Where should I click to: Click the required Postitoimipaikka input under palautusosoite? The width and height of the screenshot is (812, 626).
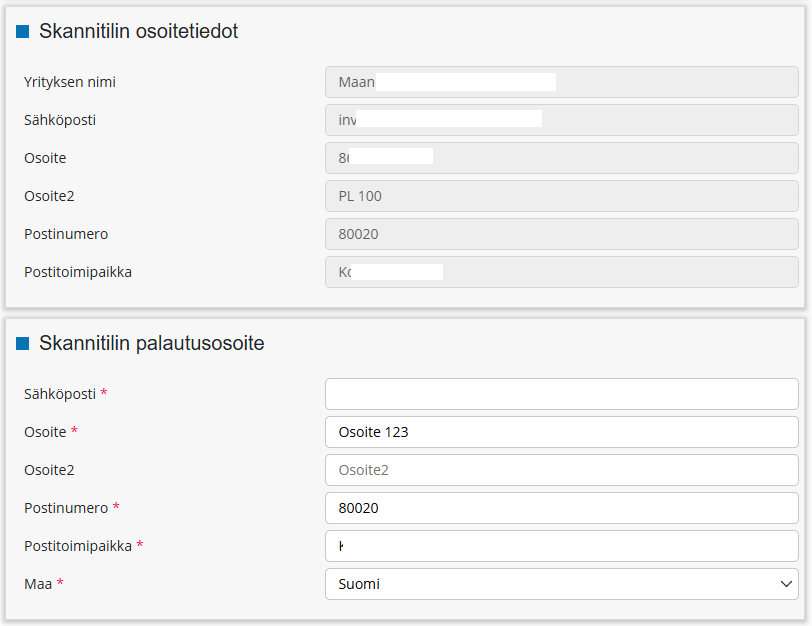pos(562,546)
